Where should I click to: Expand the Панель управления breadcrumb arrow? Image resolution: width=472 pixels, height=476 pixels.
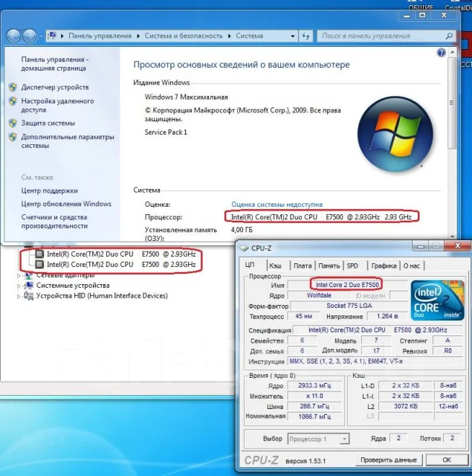138,36
